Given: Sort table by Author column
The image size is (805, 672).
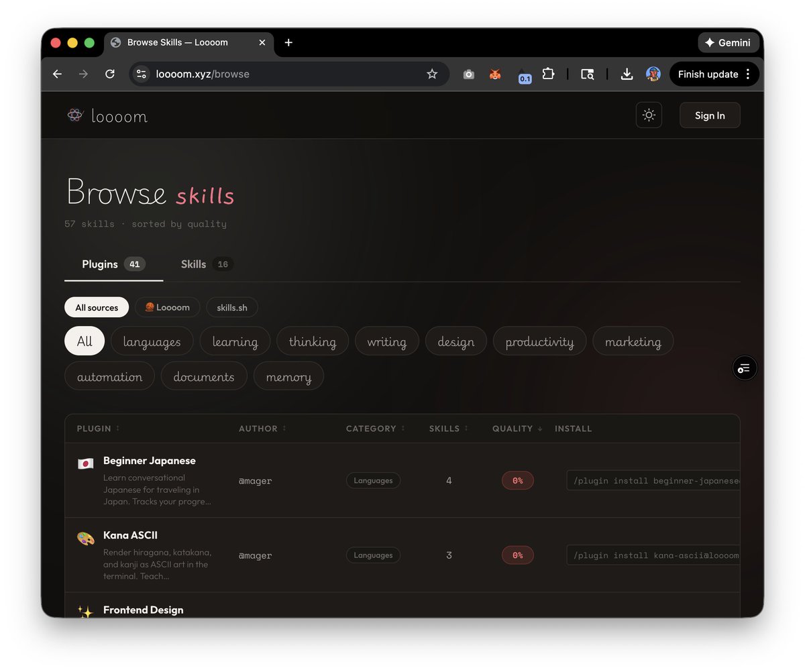Looking at the screenshot, I should click(262, 429).
